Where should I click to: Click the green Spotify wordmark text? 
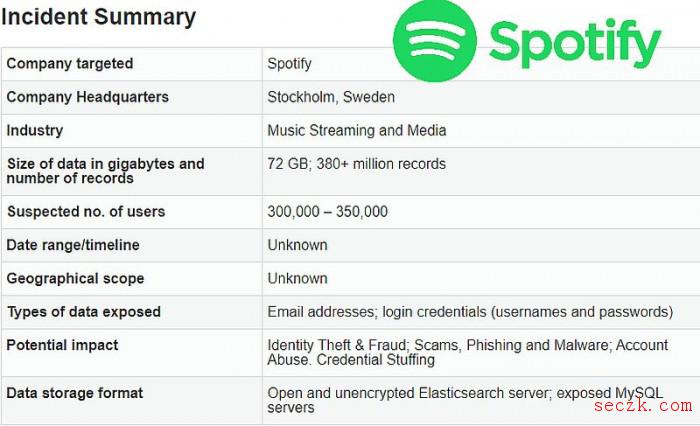575,43
